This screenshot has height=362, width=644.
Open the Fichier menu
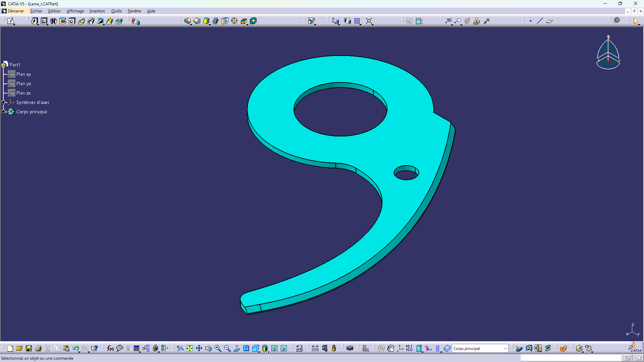pyautogui.click(x=36, y=11)
